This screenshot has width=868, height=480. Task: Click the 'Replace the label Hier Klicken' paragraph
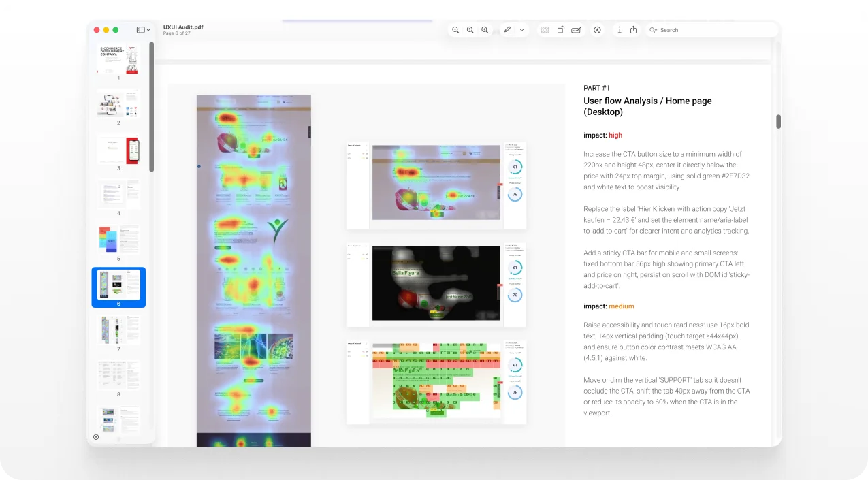coord(666,220)
